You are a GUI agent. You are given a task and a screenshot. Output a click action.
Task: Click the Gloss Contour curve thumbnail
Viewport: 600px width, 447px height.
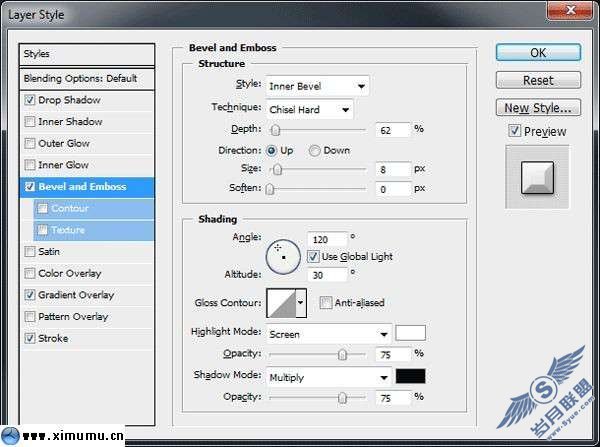281,303
